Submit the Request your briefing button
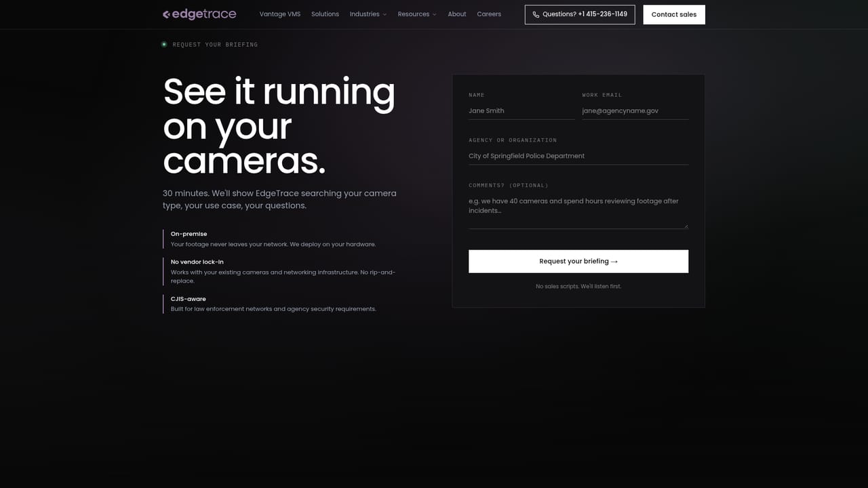This screenshot has width=868, height=488. 578,262
